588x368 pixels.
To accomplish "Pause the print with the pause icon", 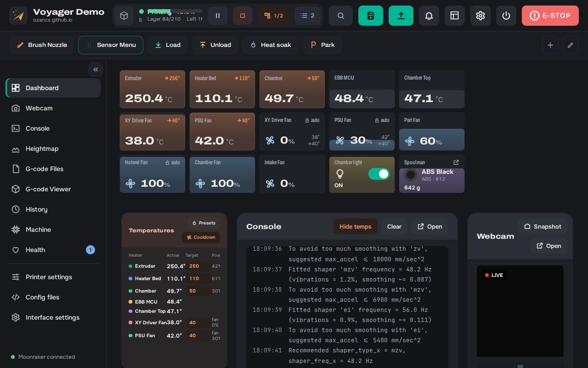I will click(218, 16).
